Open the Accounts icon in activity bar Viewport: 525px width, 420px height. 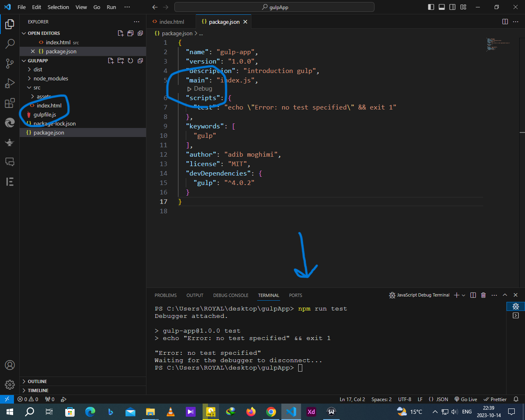click(x=10, y=365)
